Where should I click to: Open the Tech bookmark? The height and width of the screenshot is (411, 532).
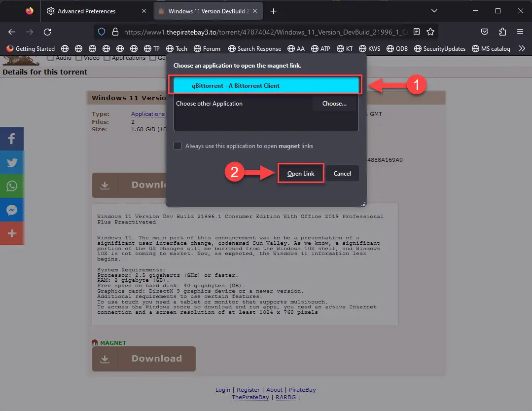(177, 48)
